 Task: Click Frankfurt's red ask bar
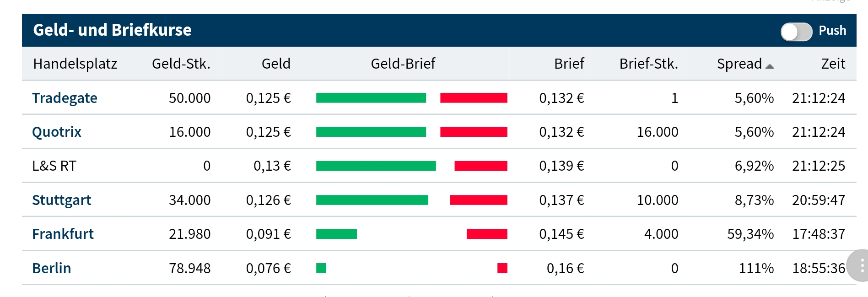pos(487,234)
